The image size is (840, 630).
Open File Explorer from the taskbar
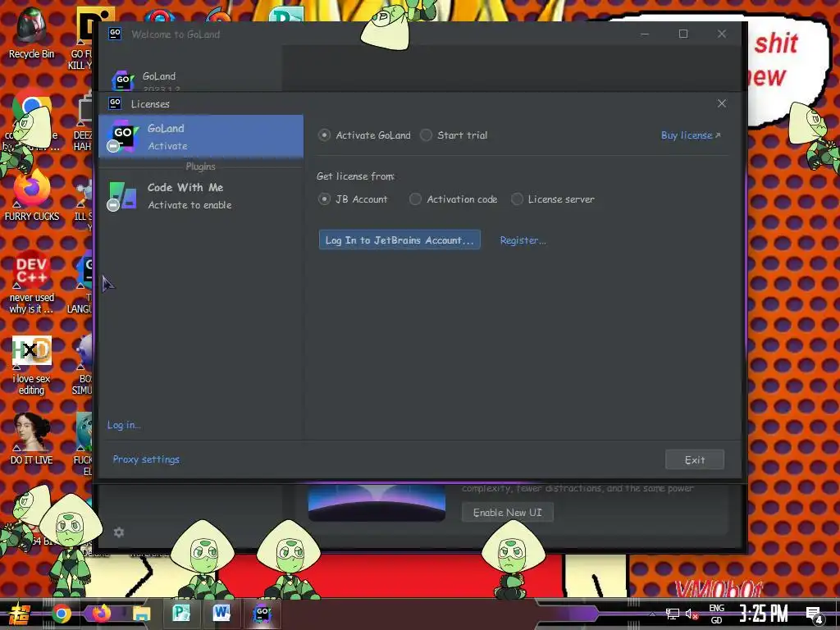[141, 614]
